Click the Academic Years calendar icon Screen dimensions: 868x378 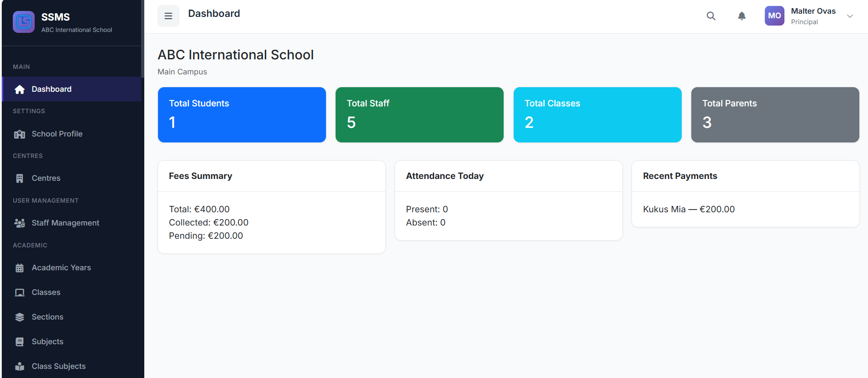click(x=20, y=268)
